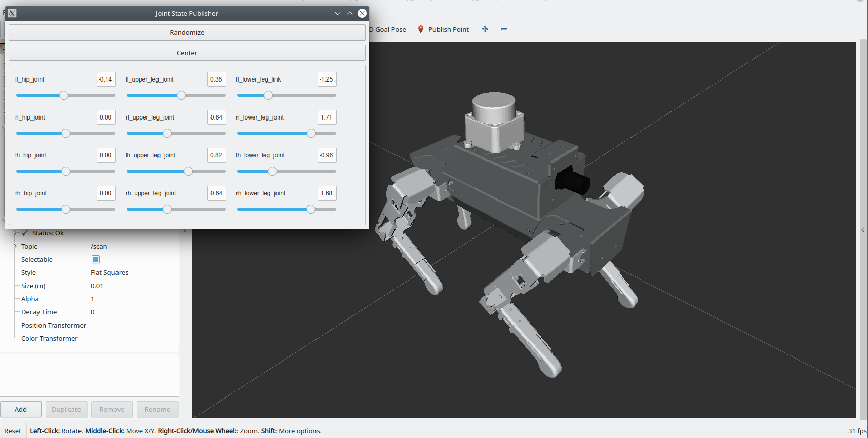Click the rh_hip_joint value field

(106, 193)
